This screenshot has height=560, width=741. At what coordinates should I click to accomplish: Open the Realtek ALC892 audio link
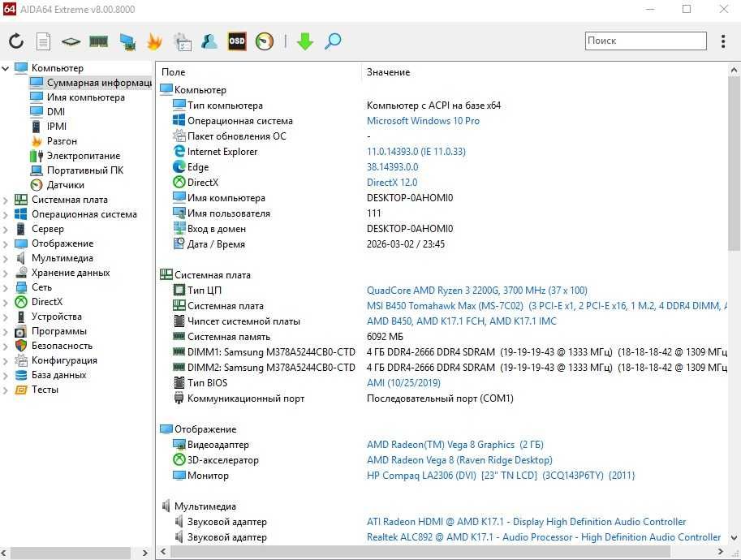click(544, 538)
